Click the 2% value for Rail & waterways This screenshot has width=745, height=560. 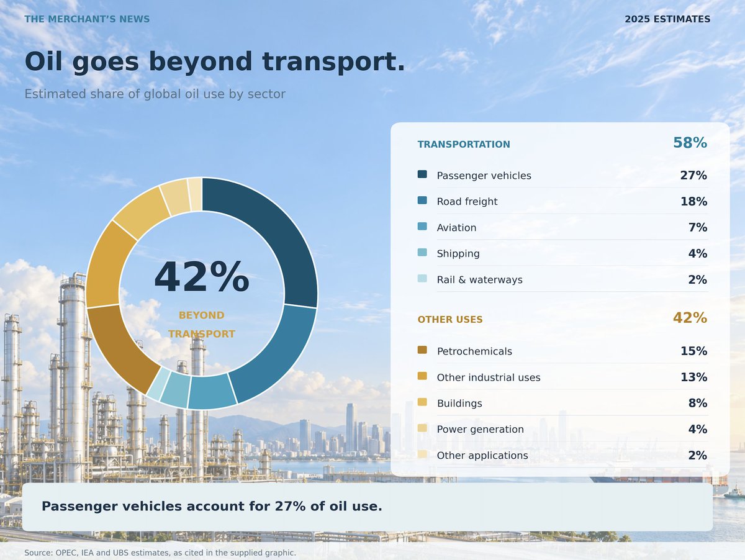(698, 280)
